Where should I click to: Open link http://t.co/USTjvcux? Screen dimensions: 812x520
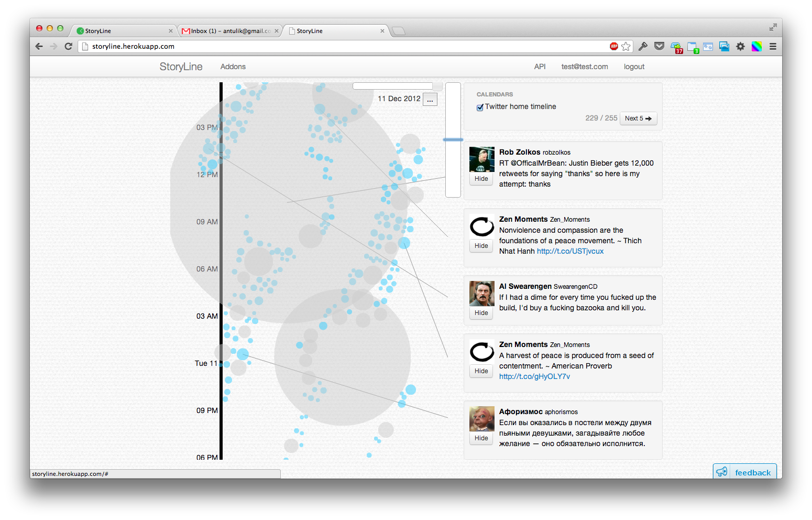[x=570, y=251]
